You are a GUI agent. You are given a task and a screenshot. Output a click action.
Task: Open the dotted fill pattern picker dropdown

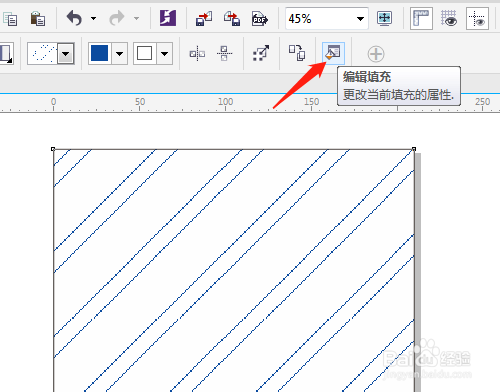(66, 53)
